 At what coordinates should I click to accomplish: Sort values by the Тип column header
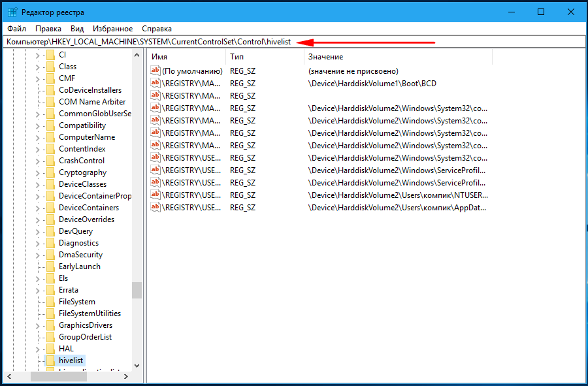tap(265, 57)
